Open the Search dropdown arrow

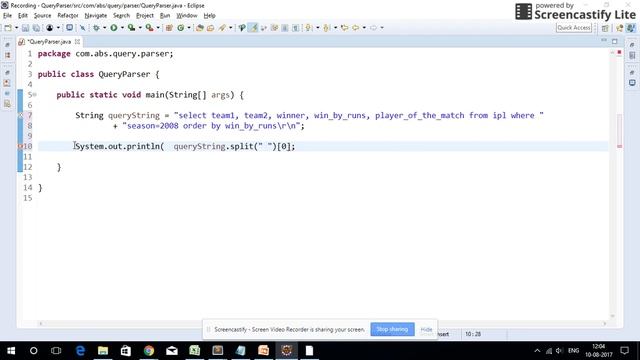(230, 28)
